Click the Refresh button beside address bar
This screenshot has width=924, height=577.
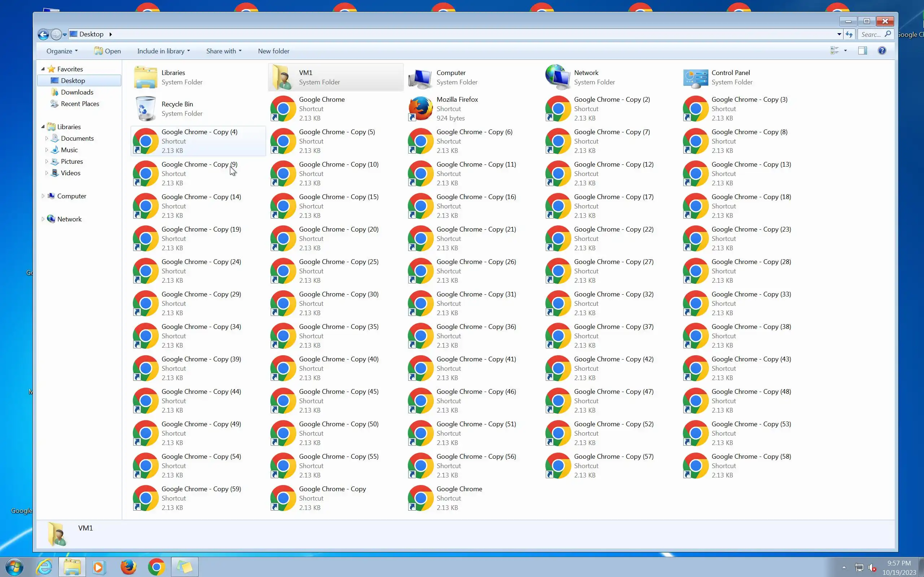[849, 34]
